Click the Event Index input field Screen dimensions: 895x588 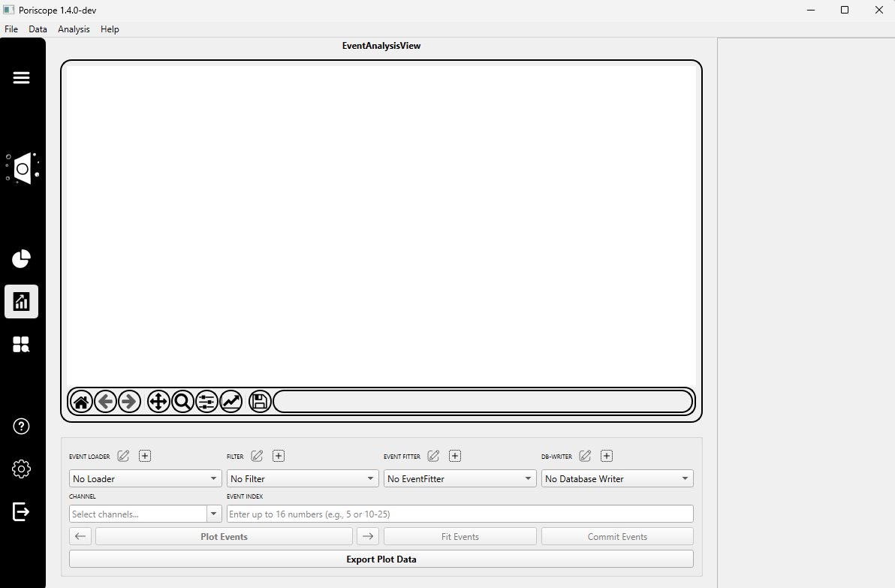[x=460, y=514]
